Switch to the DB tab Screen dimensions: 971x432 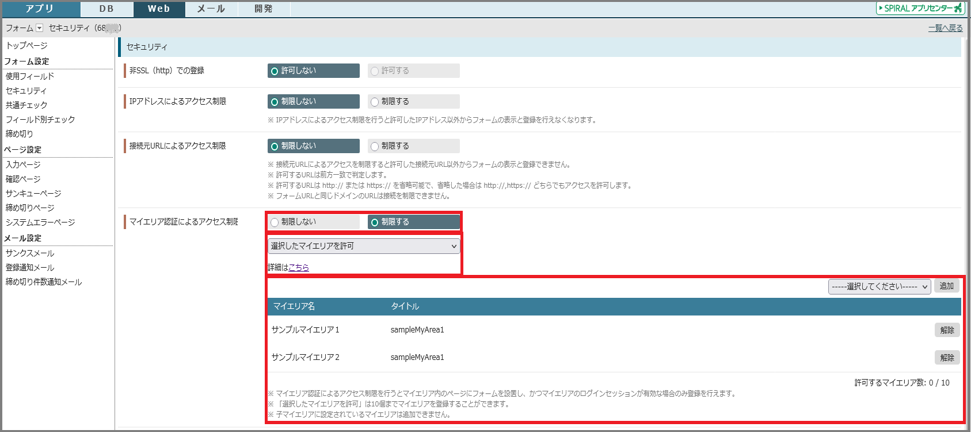(106, 9)
